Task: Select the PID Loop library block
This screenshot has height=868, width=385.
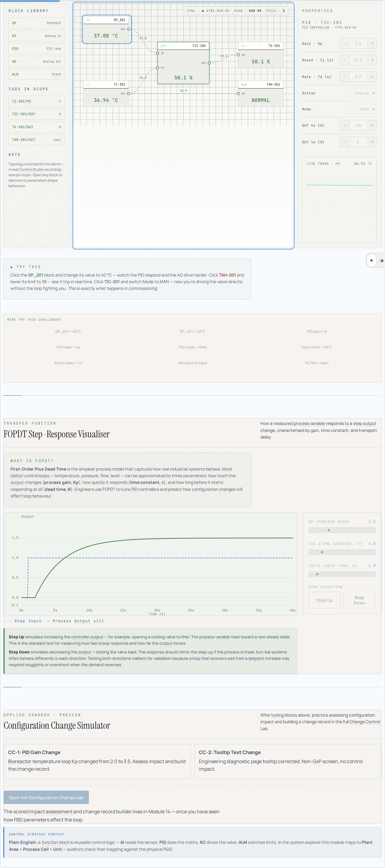Action: (x=36, y=49)
